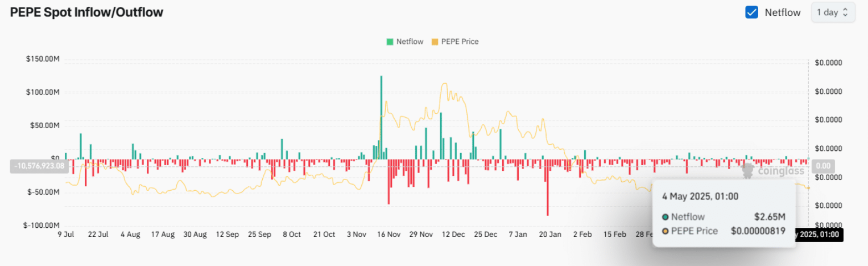Click the tallest green bar near 16 Nov
Image resolution: width=868 pixels, height=266 pixels.
click(381, 117)
